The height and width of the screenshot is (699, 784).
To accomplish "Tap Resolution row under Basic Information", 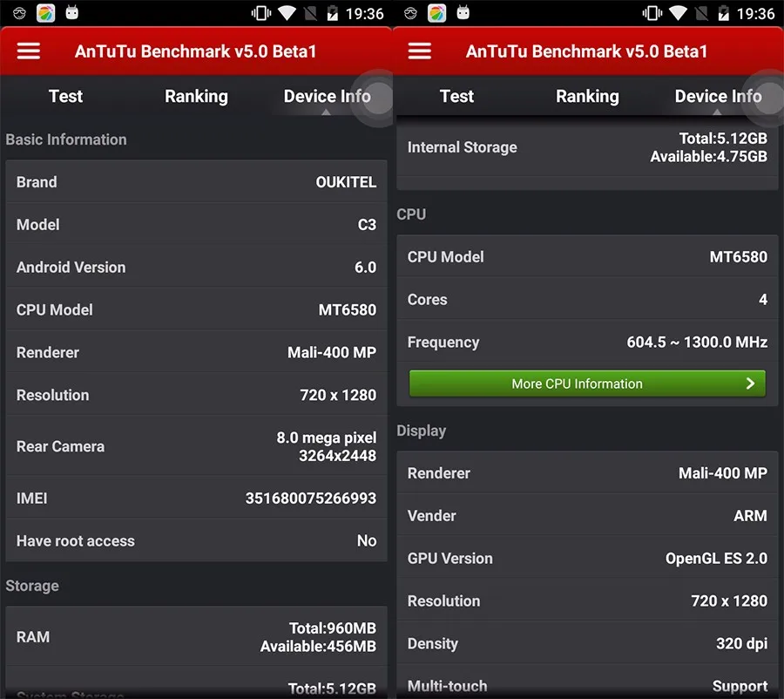I will pos(196,394).
